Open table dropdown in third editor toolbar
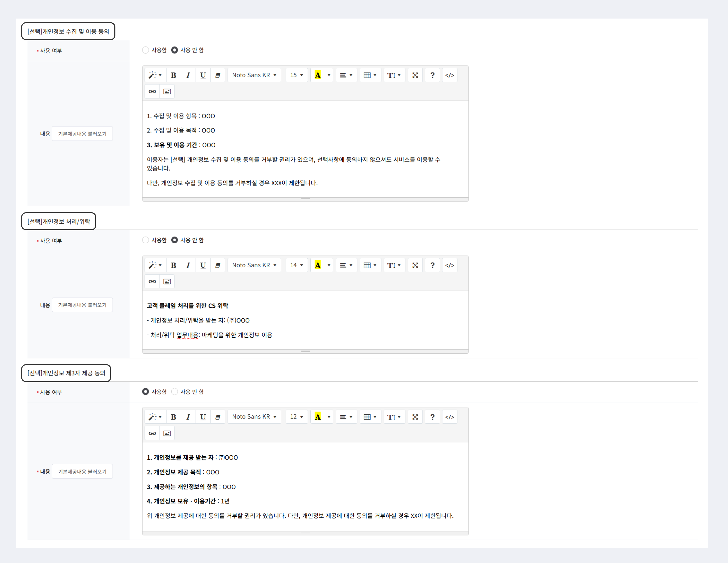The image size is (728, 563). tap(370, 417)
